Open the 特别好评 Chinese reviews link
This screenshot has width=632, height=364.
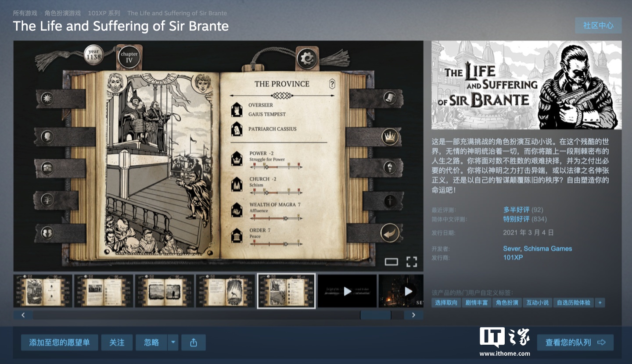[517, 219]
